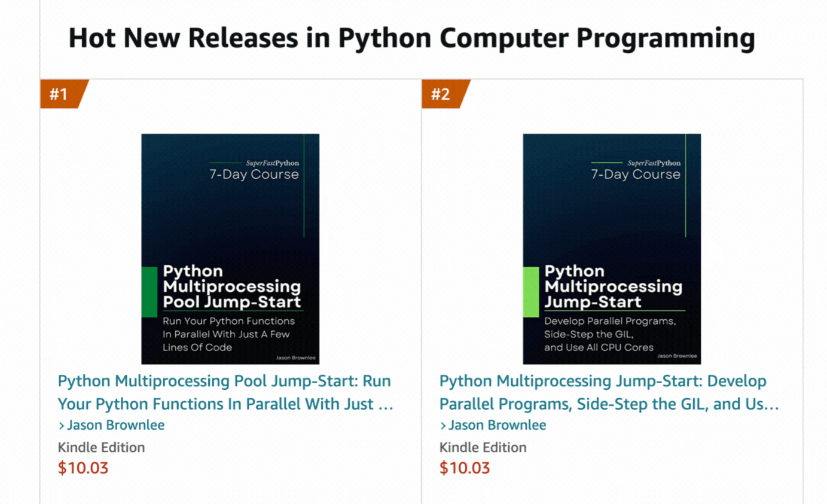Click light green accent bar on second cover
Image resolution: width=827 pixels, height=504 pixels.
[x=530, y=292]
